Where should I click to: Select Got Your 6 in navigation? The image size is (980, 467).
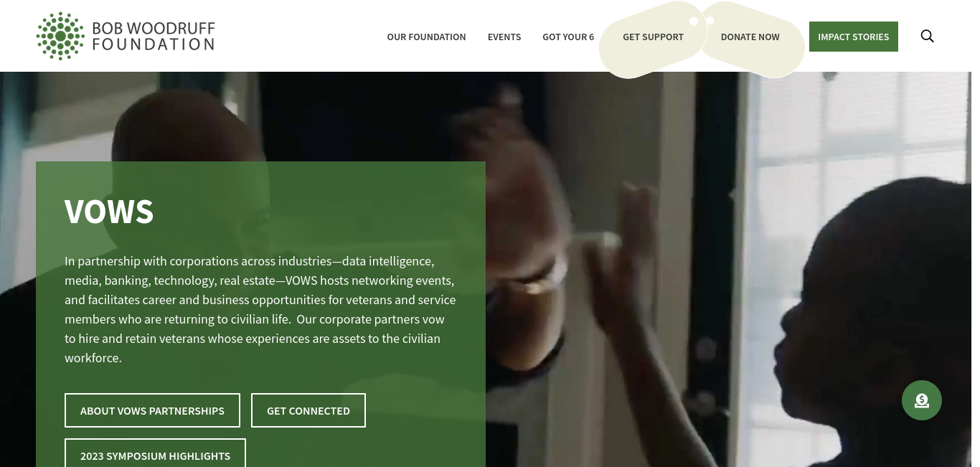point(568,37)
